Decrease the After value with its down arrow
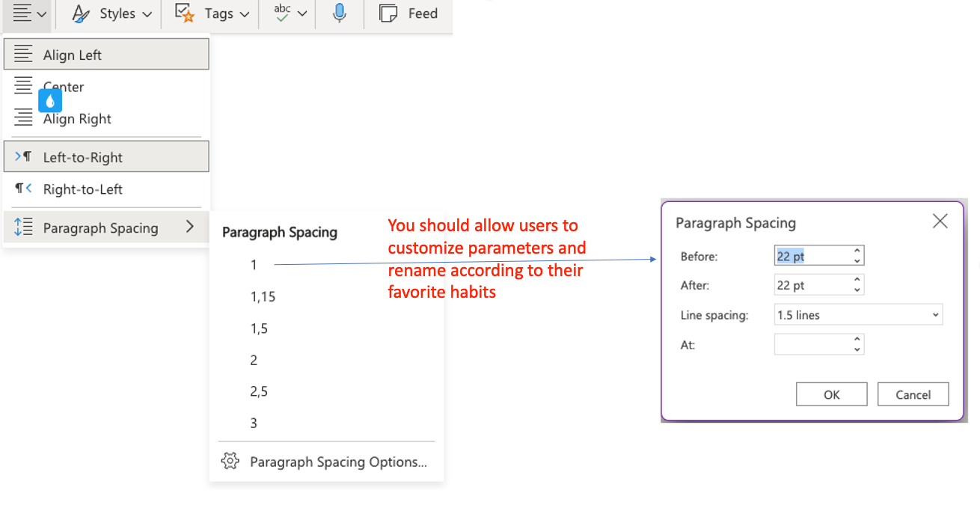 [x=857, y=290]
